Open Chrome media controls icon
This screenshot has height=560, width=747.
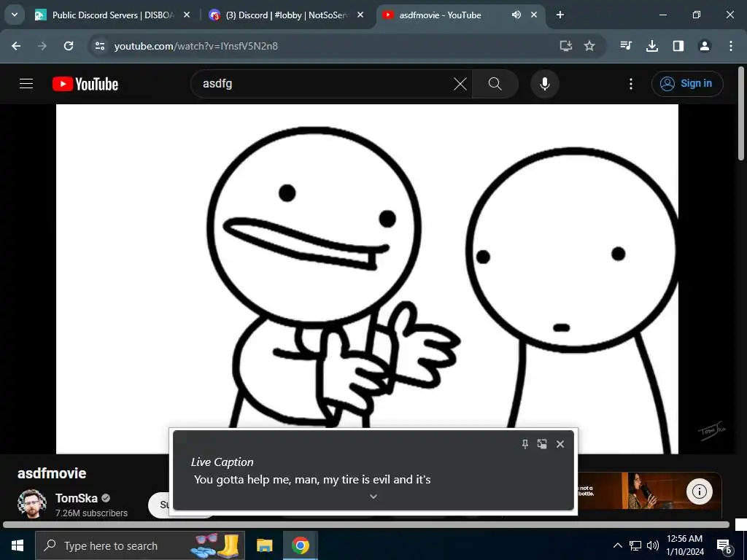626,46
